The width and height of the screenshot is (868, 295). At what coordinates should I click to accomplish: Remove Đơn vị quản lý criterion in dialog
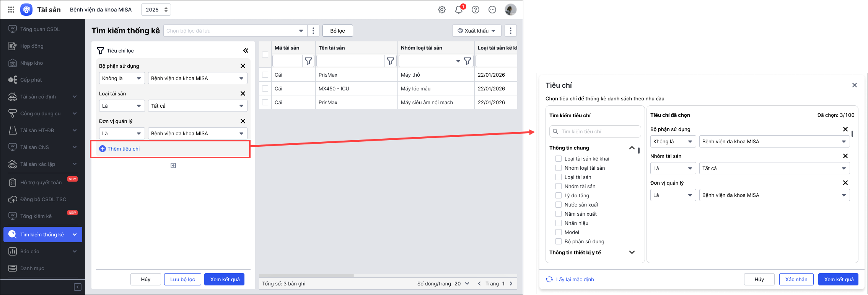(x=845, y=183)
